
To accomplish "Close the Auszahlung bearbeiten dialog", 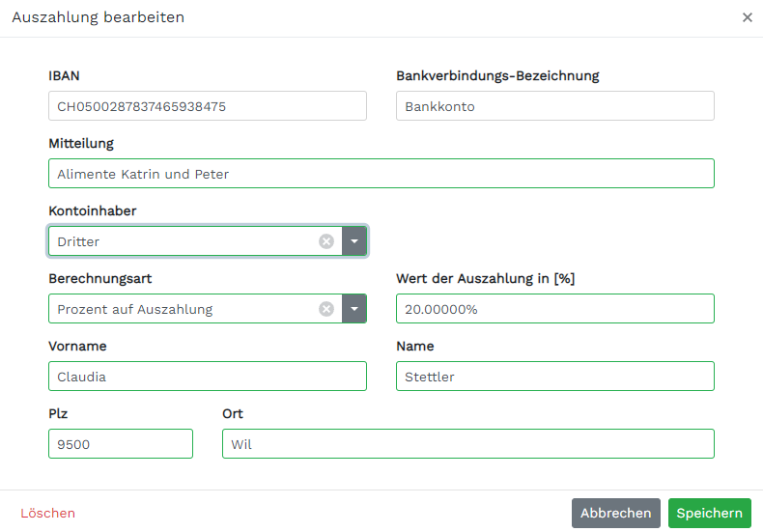I will tap(748, 17).
